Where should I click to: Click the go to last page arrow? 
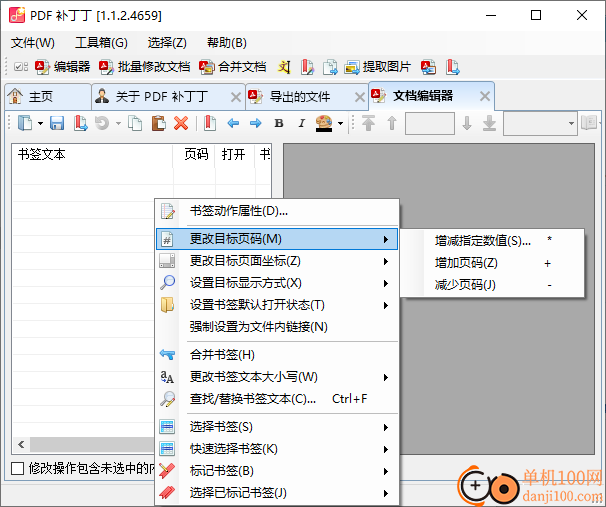click(x=489, y=123)
